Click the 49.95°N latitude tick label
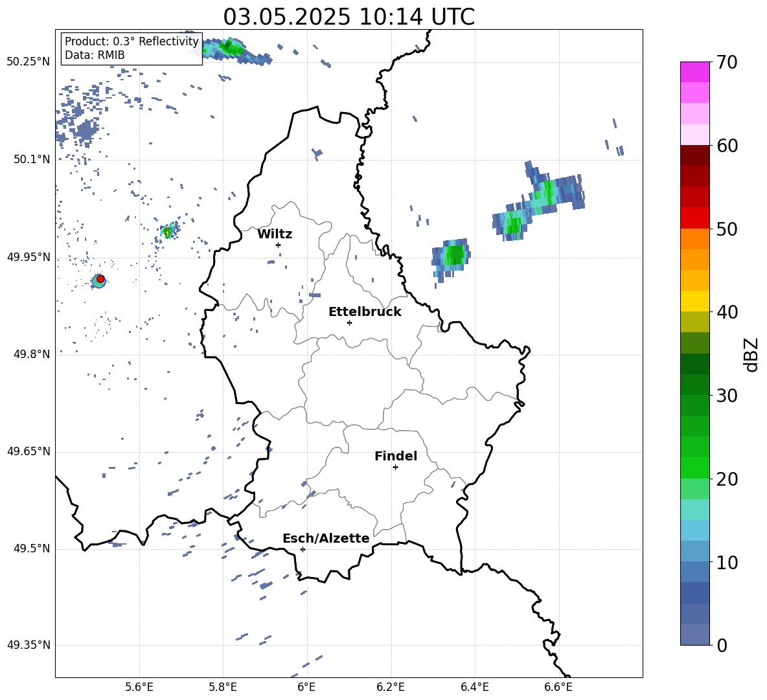Screen dimensions: 767x700 click(x=29, y=257)
